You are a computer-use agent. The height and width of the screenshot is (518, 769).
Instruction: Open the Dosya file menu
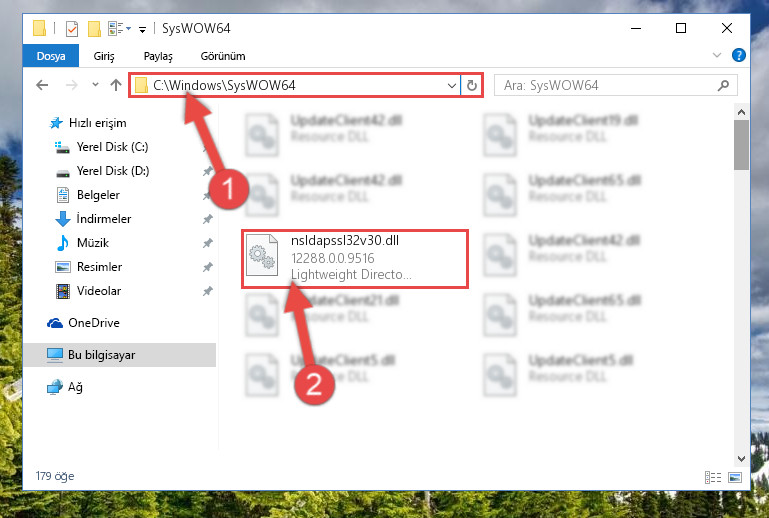pos(51,56)
